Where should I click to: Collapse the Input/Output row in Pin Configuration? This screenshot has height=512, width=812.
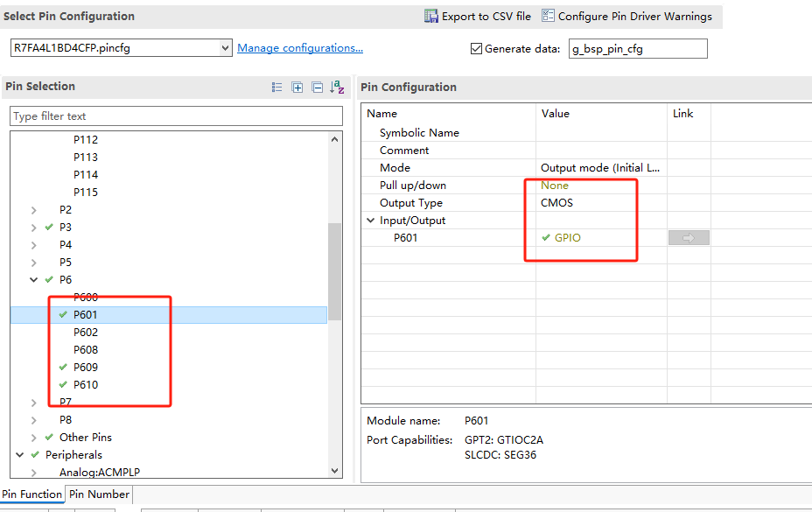click(x=371, y=221)
